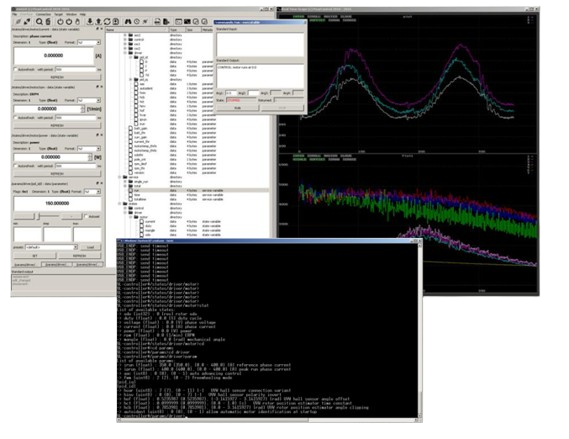Click the black terminal console toolbar icon
Viewport: 569px width, 439px height.
[187, 22]
